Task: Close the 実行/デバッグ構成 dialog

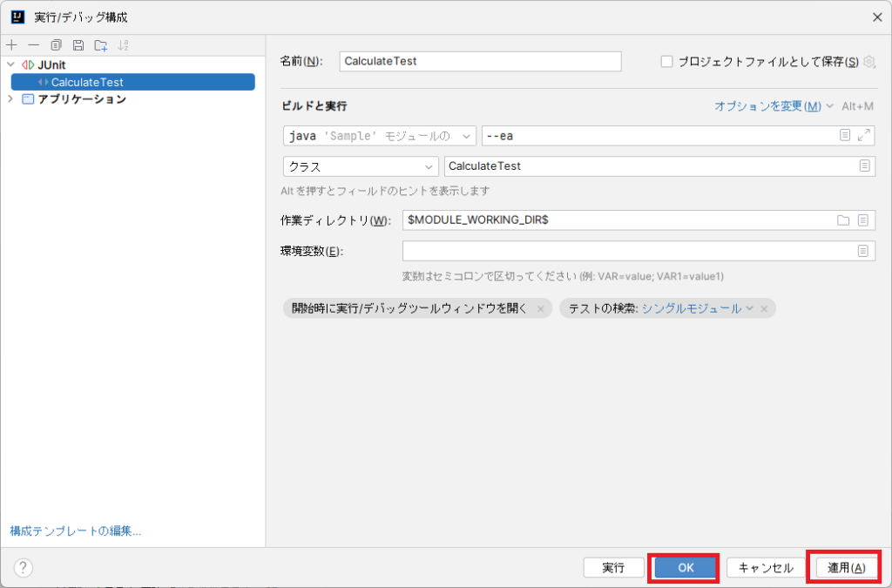Action: pos(877,17)
